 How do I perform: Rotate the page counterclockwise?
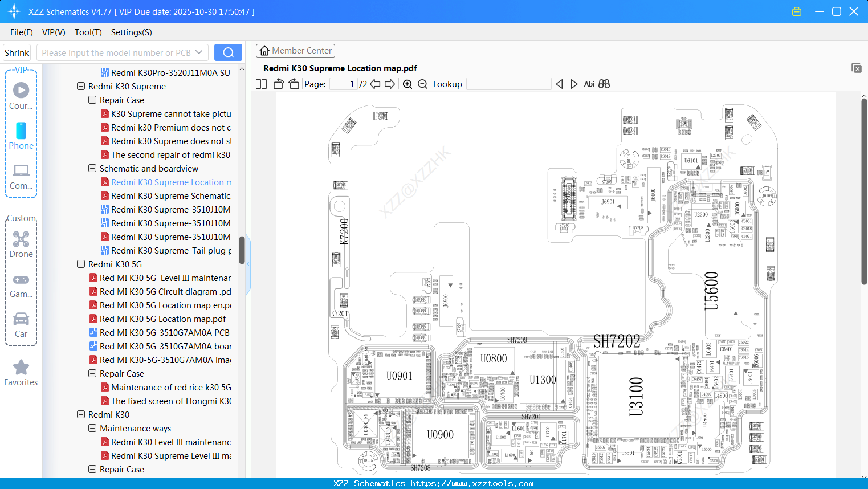point(278,84)
